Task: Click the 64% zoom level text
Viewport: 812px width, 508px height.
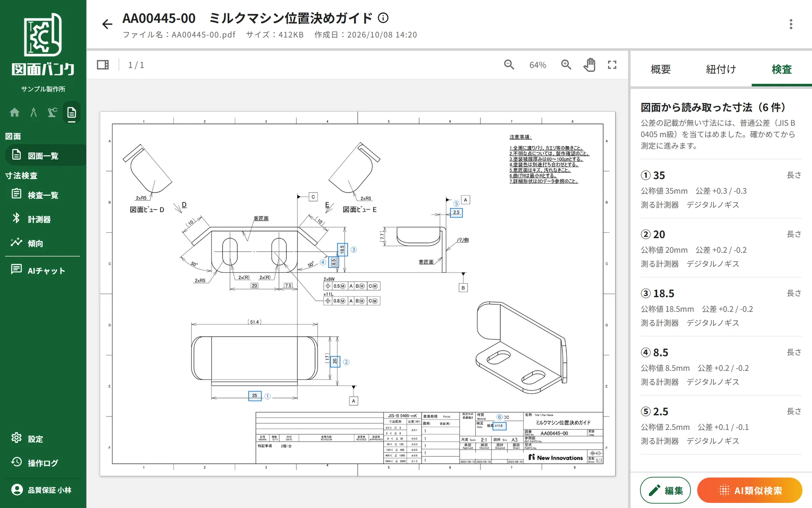Action: pyautogui.click(x=538, y=65)
